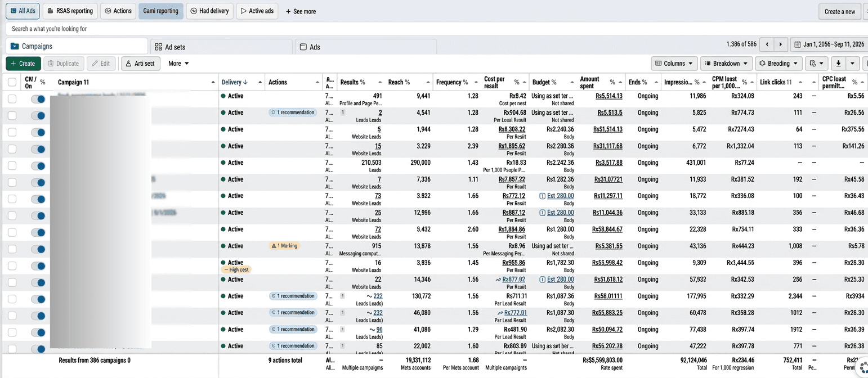The image size is (868, 378).
Task: Open the Columns dropdown
Action: point(674,64)
